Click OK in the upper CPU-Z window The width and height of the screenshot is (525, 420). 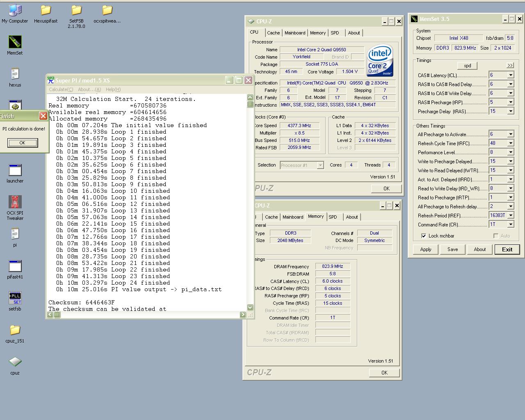(x=386, y=188)
